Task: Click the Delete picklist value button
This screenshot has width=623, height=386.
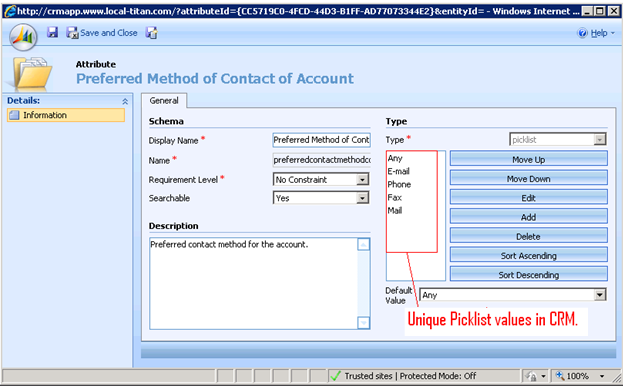Action: pos(528,236)
